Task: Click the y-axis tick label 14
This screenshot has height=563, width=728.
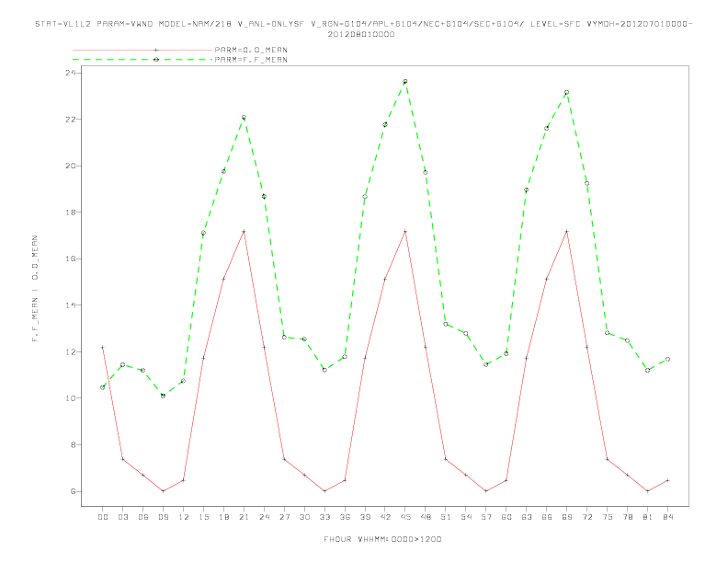Action: pos(71,305)
